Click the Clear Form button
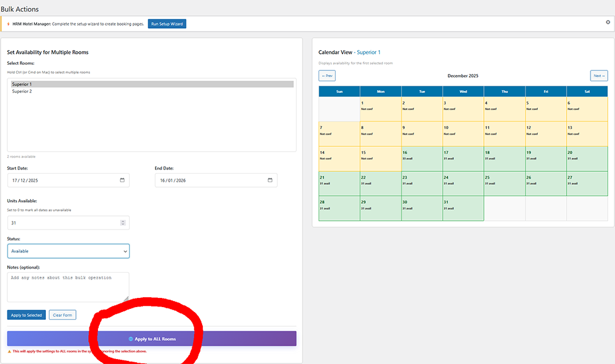The width and height of the screenshot is (615, 364). click(62, 315)
